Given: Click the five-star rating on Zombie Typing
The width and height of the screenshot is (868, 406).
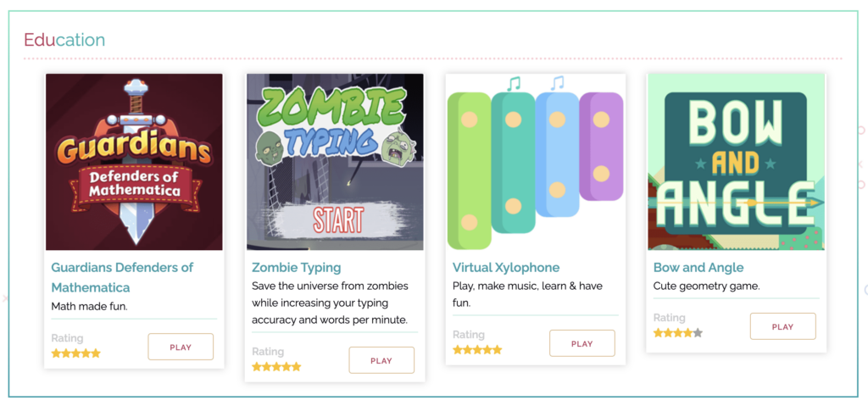Looking at the screenshot, I should (276, 367).
